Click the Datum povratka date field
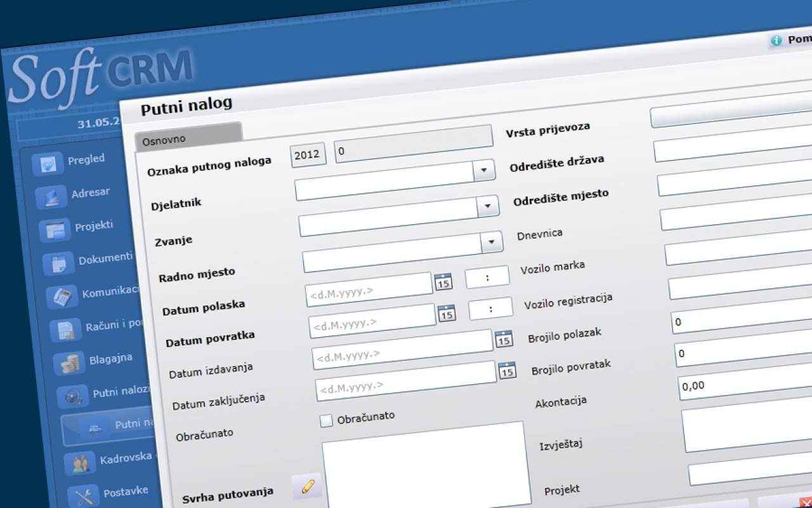The image size is (812, 508). pyautogui.click(x=372, y=321)
